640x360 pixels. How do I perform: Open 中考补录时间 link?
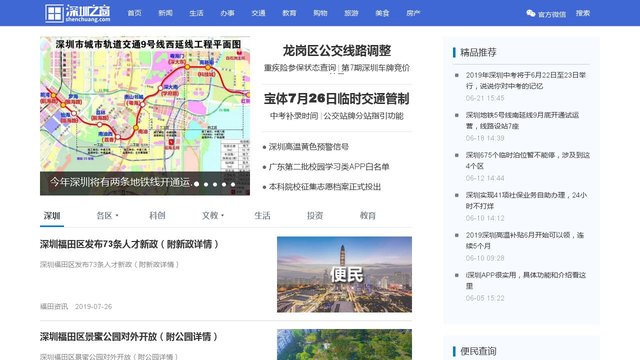[294, 116]
